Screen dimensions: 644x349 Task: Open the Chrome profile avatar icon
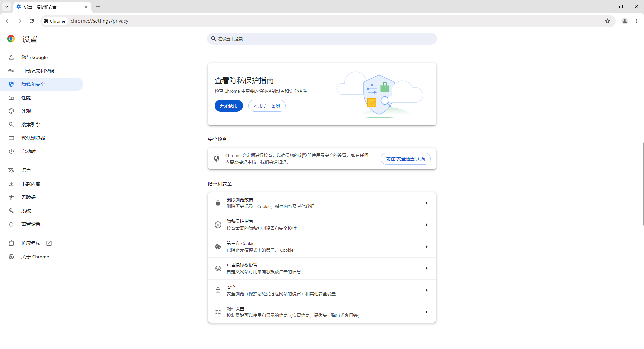pos(624,21)
